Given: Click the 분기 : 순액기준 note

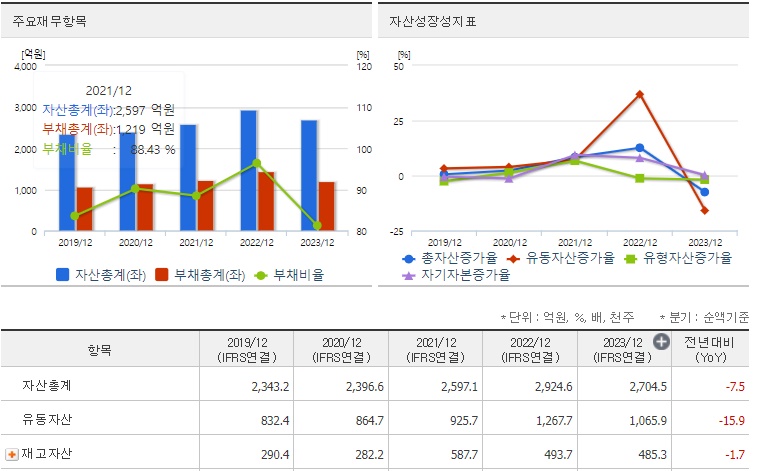Looking at the screenshot, I should coord(704,317).
